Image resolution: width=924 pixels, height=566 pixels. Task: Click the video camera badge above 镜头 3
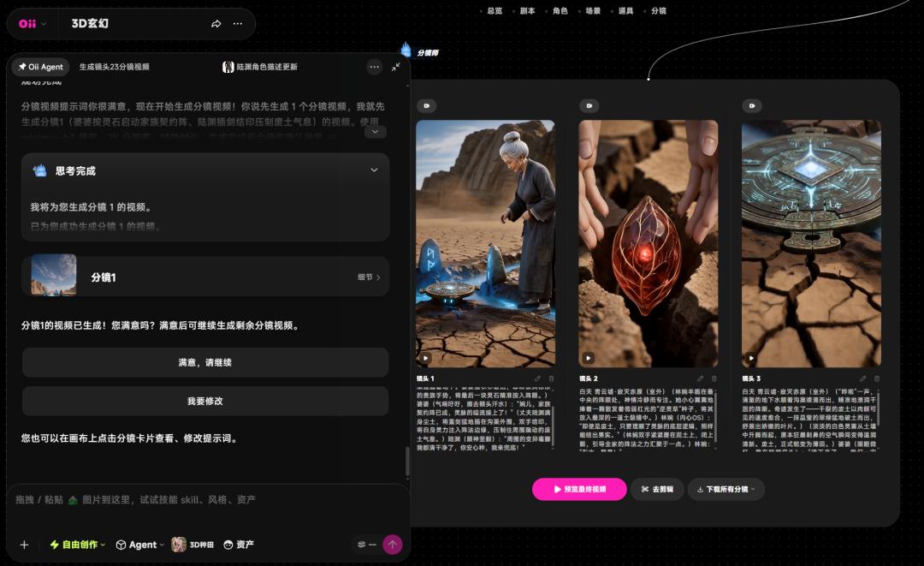click(x=752, y=105)
